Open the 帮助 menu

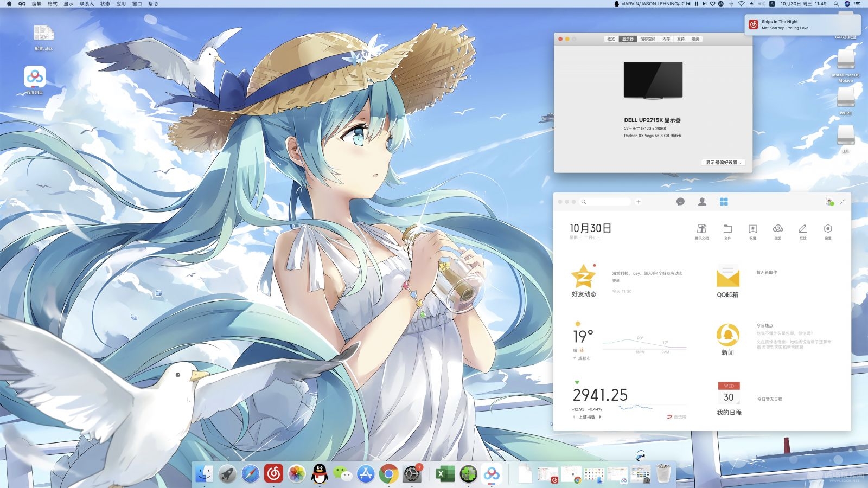153,4
